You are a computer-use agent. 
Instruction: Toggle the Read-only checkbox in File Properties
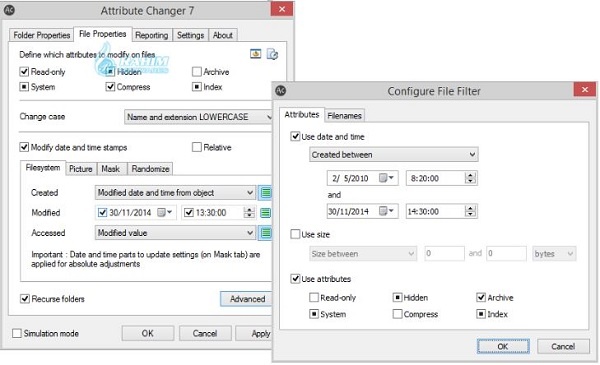24,72
